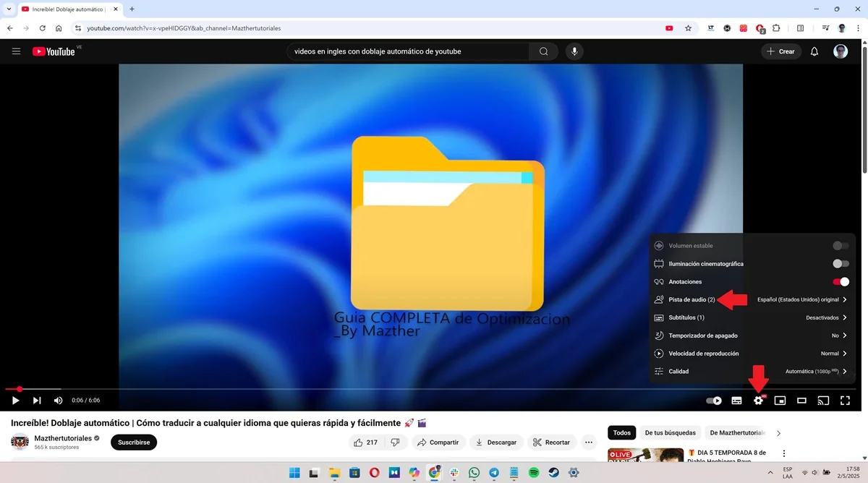Open the YouTube guide hamburger menu
Viewport: 868px width, 483px height.
click(x=16, y=51)
